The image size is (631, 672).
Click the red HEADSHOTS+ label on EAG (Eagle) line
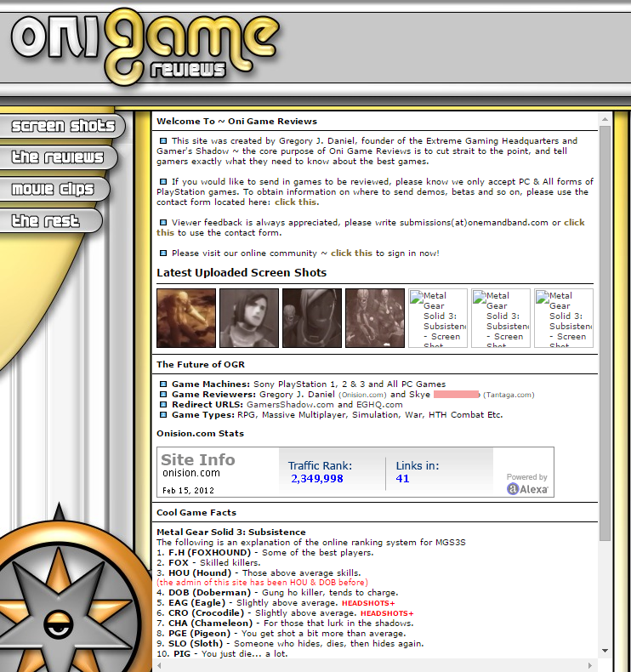click(368, 603)
